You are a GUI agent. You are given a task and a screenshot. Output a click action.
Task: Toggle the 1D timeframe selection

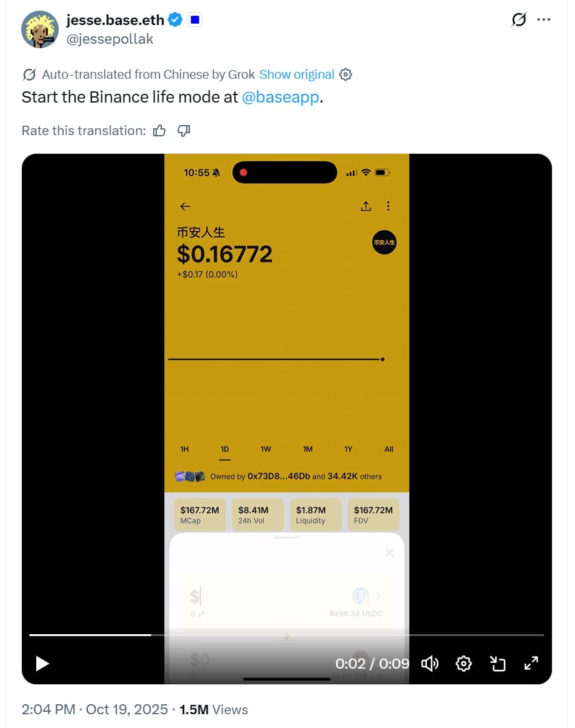click(x=225, y=449)
